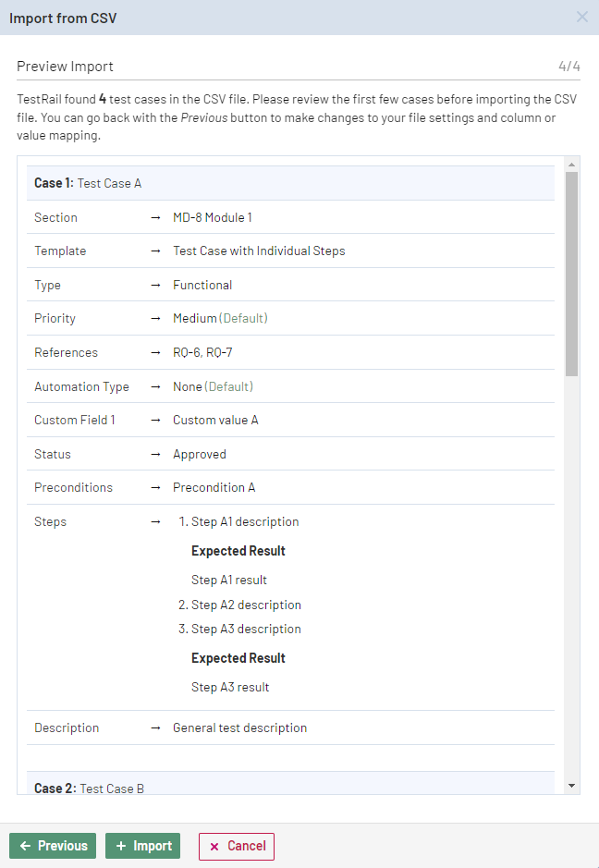Click the arrow icon in Description row
Viewport: 599px width, 868px height.
[x=155, y=727]
